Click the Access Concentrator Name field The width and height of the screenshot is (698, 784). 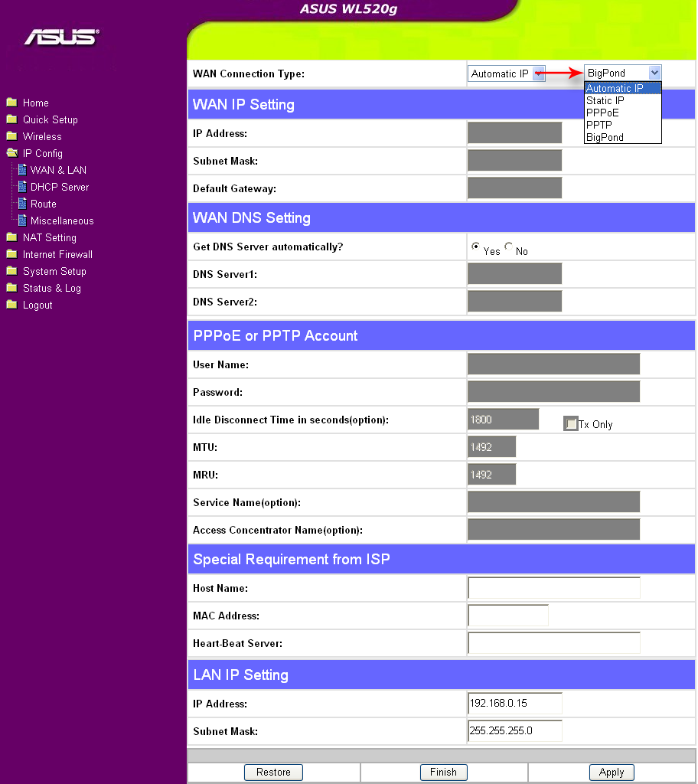(x=553, y=529)
